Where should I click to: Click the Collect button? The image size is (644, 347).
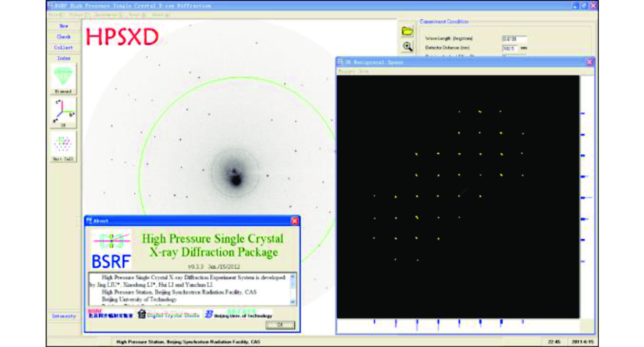coord(63,47)
